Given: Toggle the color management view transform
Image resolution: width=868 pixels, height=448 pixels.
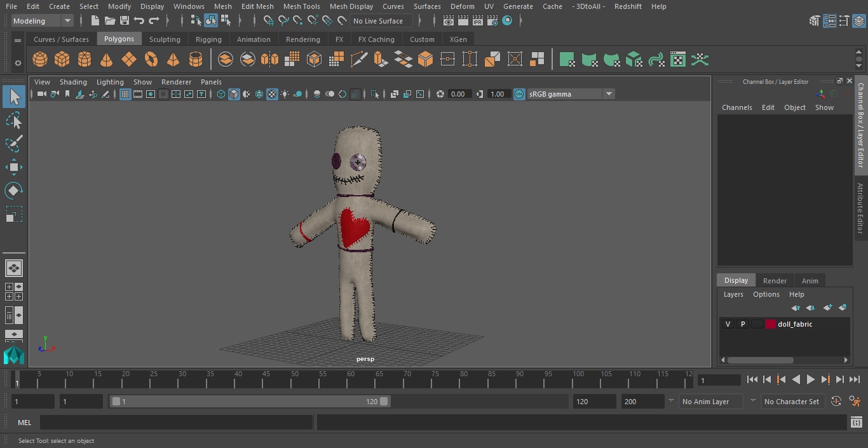Looking at the screenshot, I should pos(519,94).
